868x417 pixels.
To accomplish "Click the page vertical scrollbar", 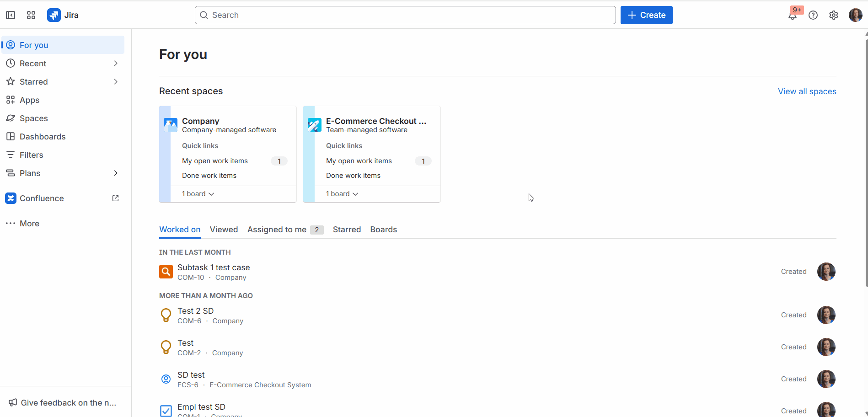I will [x=866, y=164].
